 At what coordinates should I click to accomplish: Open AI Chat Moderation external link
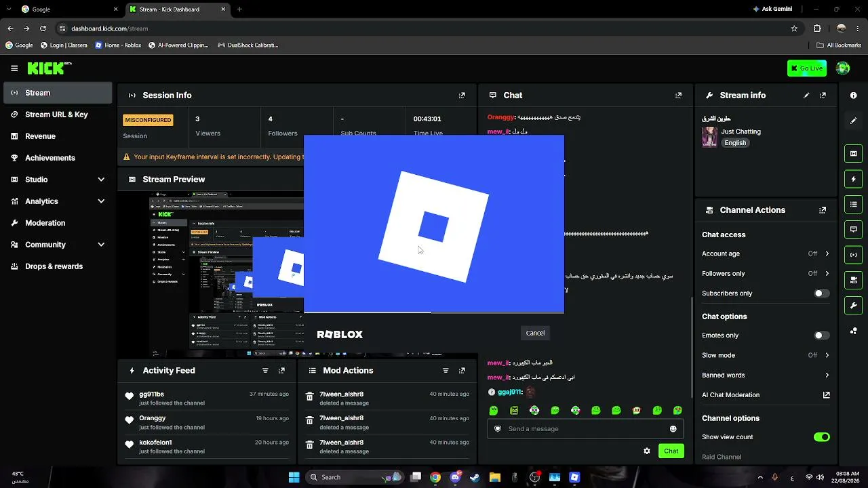[x=827, y=395]
